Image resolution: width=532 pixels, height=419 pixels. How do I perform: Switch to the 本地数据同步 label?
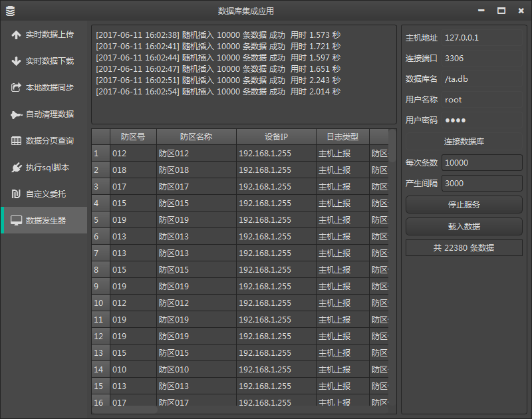point(49,88)
